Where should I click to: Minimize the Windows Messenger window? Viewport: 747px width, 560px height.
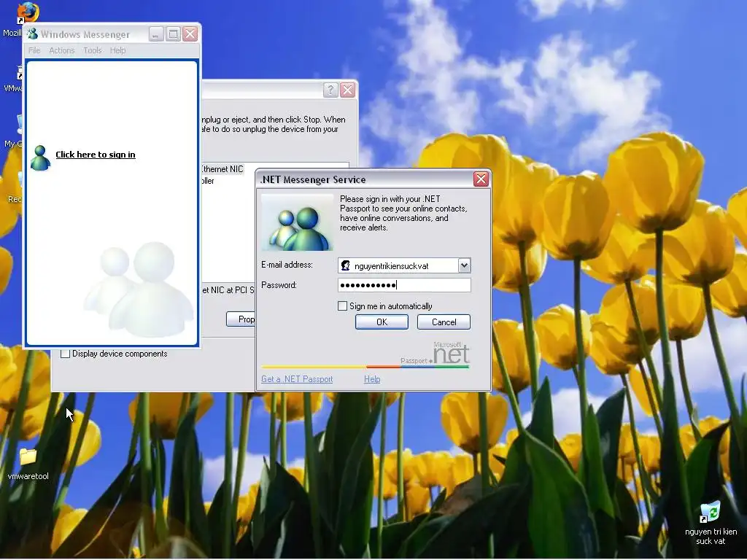[x=156, y=34]
